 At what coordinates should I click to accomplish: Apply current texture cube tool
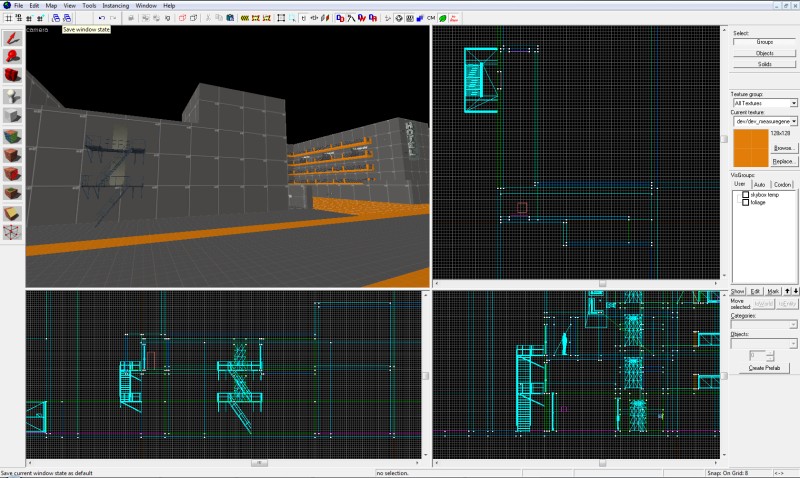click(x=12, y=155)
